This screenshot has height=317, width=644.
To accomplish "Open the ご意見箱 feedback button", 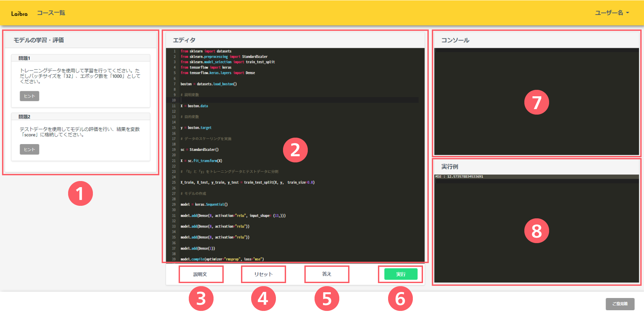I will click(x=620, y=304).
